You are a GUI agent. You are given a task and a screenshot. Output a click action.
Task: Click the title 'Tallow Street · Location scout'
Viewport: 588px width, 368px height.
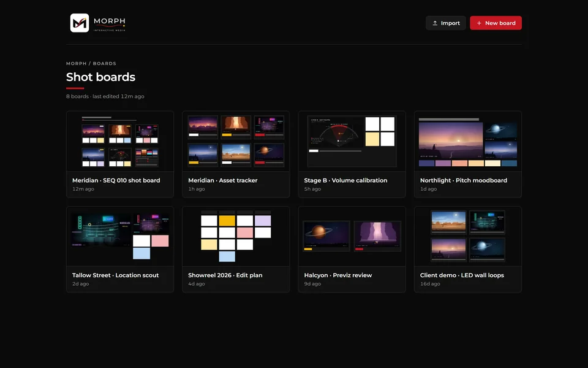click(116, 275)
